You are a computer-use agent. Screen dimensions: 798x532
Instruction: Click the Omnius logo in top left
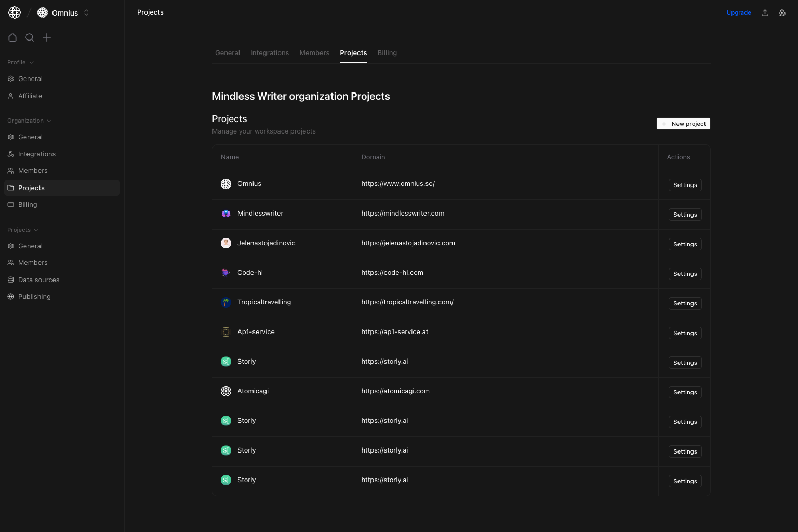point(14,12)
